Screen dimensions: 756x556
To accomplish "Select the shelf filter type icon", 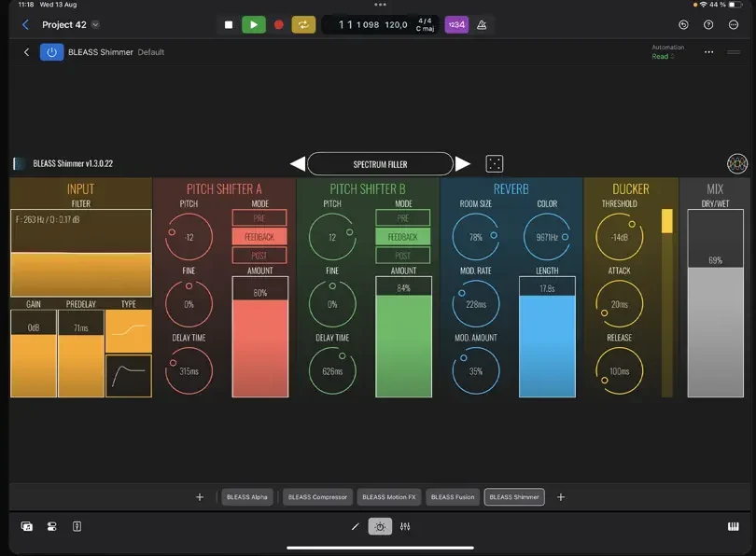I will [x=128, y=331].
